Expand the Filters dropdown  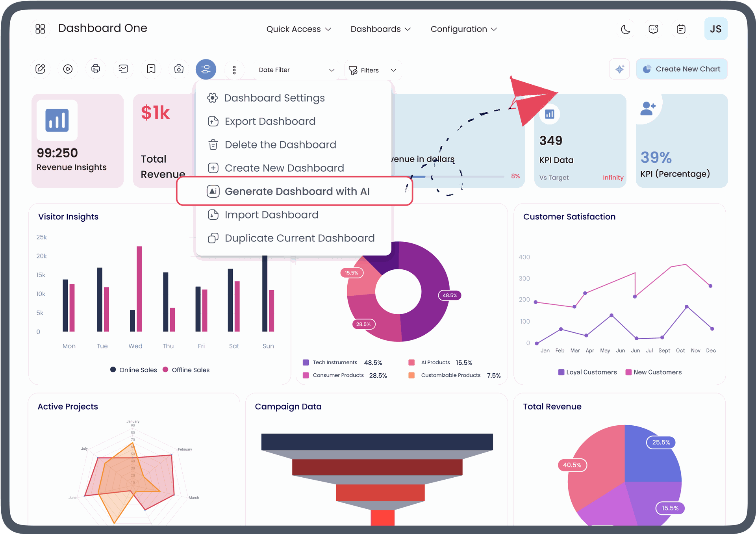pyautogui.click(x=372, y=70)
